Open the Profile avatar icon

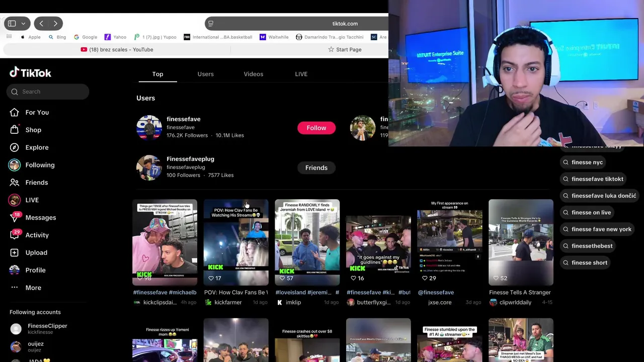point(15,270)
